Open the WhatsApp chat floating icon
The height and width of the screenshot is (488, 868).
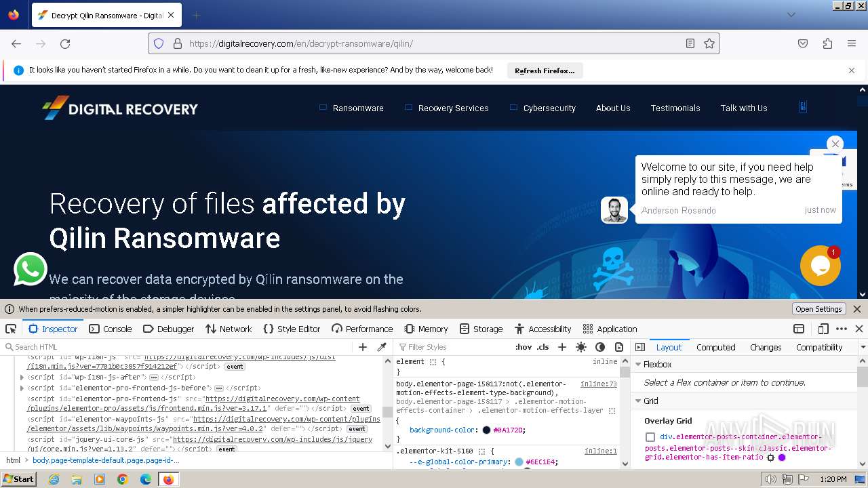pos(31,269)
